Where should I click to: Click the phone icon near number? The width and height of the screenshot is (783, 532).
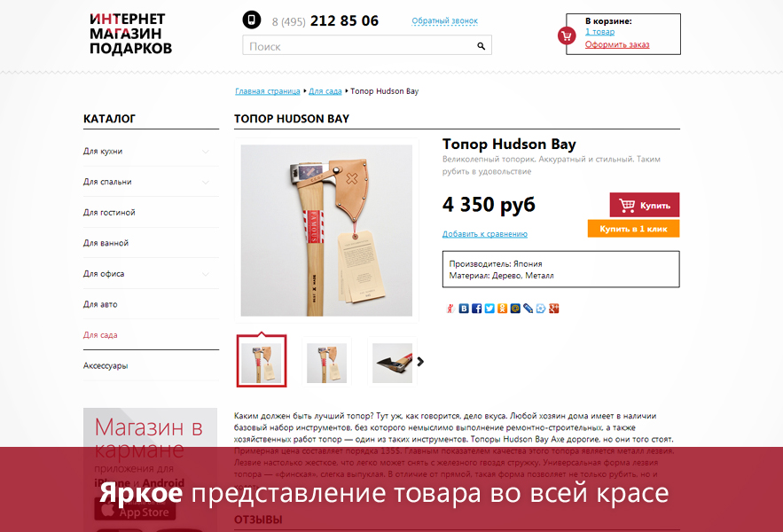(252, 20)
